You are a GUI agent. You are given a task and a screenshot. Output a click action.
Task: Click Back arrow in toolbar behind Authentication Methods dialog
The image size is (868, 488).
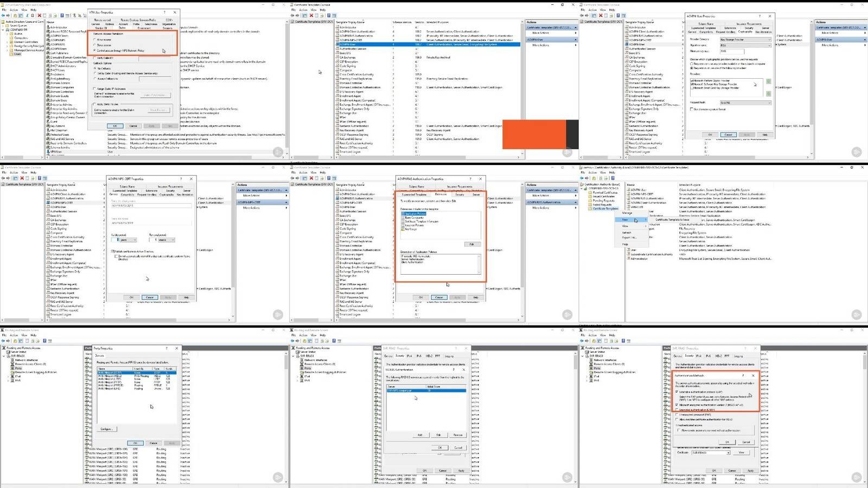[x=583, y=341]
